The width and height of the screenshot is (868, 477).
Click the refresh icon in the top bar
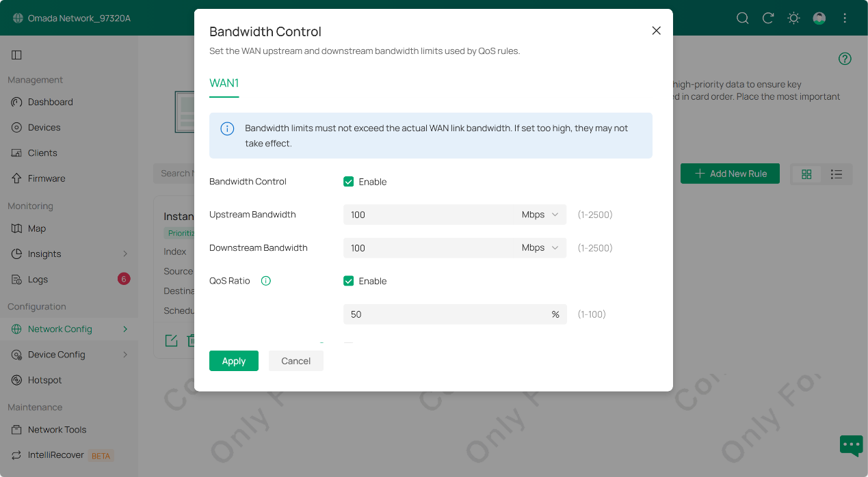[x=767, y=18]
